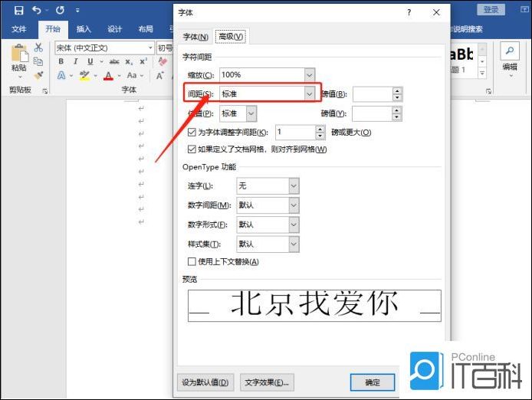Click the Save icon in quick access toolbar
This screenshot has width=532, height=400.
[x=18, y=10]
